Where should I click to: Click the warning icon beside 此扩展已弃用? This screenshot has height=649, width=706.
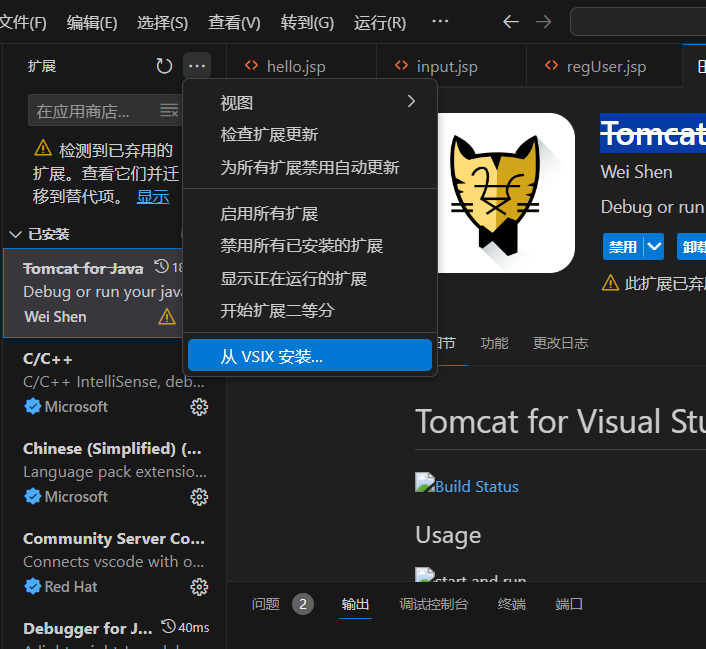click(x=611, y=283)
